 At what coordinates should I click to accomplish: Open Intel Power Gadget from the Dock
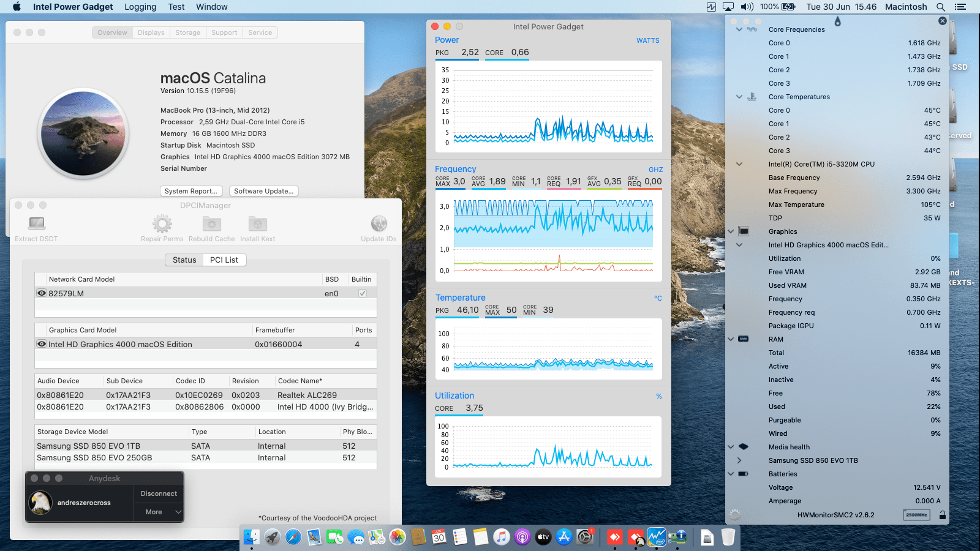(657, 537)
